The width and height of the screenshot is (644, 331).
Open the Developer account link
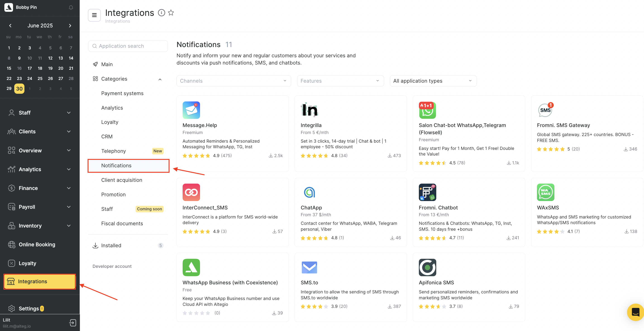coord(112,266)
